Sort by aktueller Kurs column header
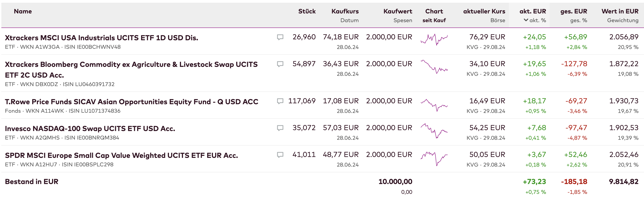 coord(484,11)
